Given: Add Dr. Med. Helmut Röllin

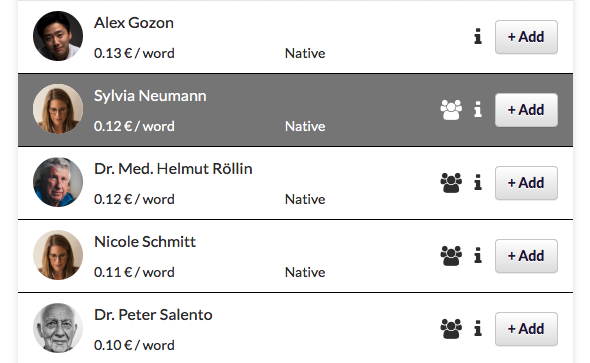Looking at the screenshot, I should 526,183.
